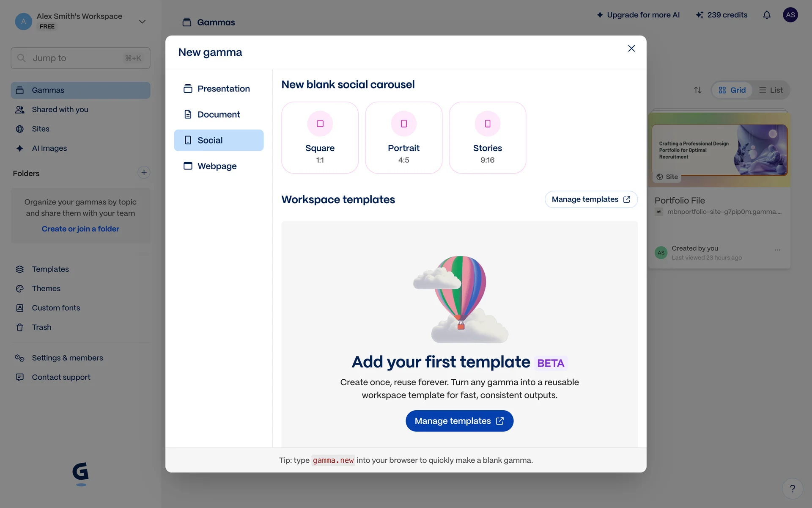812x508 pixels.
Task: Click the Create or join a folder link
Action: (80, 229)
